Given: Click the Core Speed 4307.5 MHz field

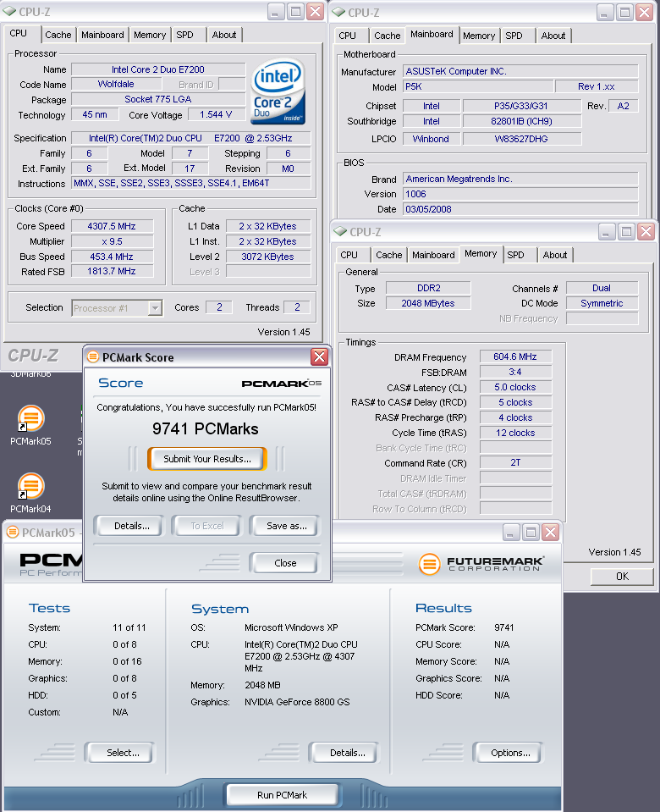Looking at the screenshot, I should (112, 226).
